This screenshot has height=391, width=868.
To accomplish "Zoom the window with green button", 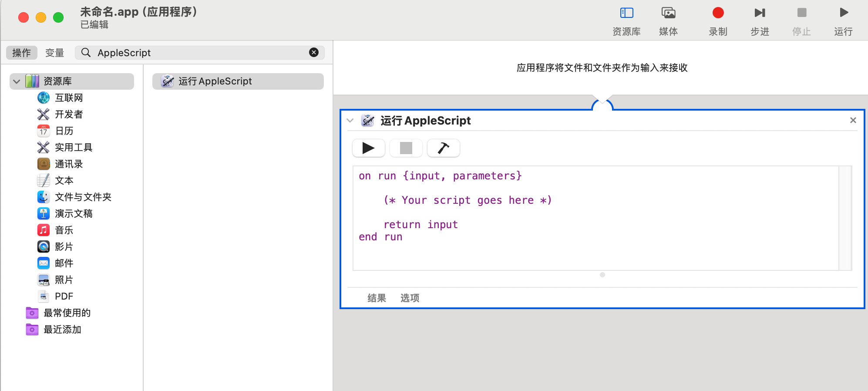I will click(58, 17).
